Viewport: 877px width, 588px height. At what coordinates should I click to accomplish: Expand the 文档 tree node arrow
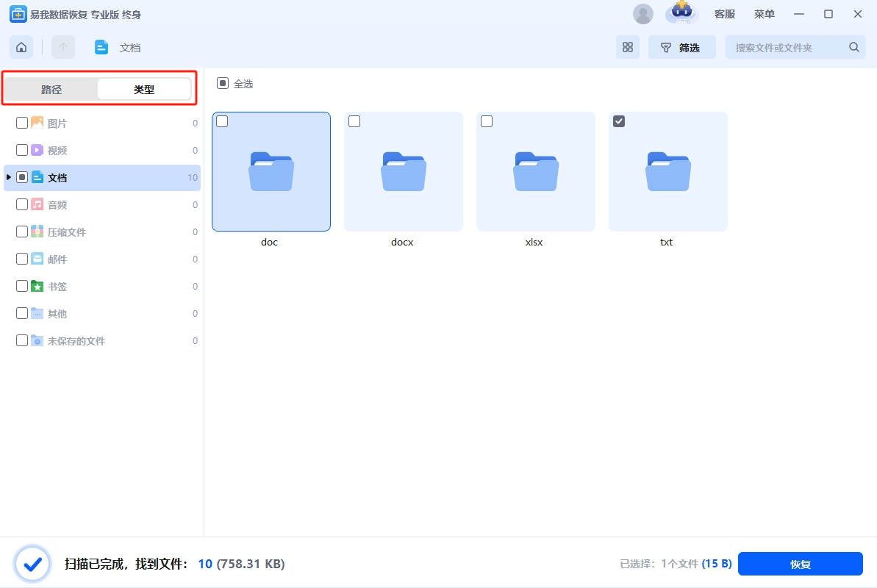coord(9,177)
